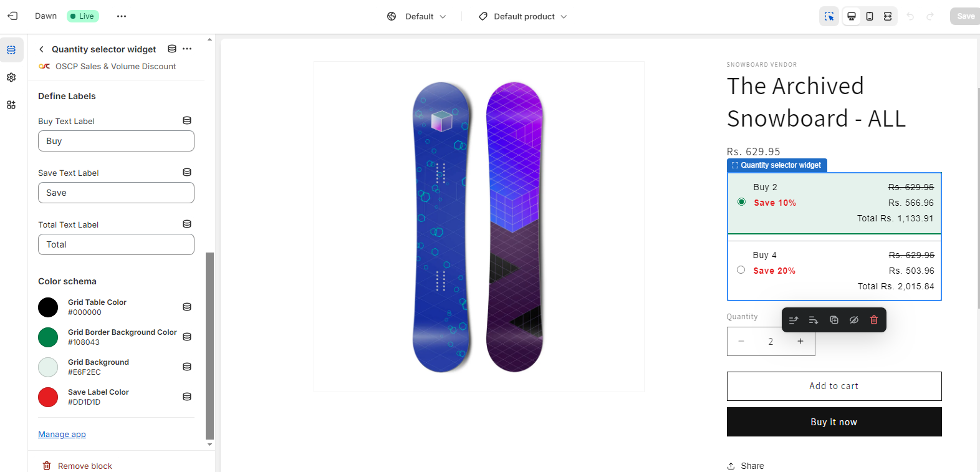Image resolution: width=980 pixels, height=472 pixels.
Task: Open the theme more actions ellipsis menu
Action: point(122,16)
